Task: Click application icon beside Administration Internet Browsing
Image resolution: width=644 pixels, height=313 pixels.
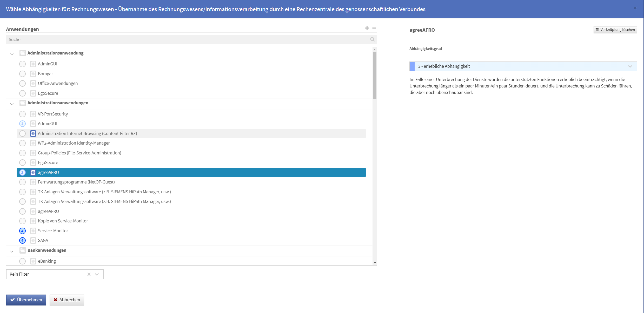Action: [x=33, y=133]
